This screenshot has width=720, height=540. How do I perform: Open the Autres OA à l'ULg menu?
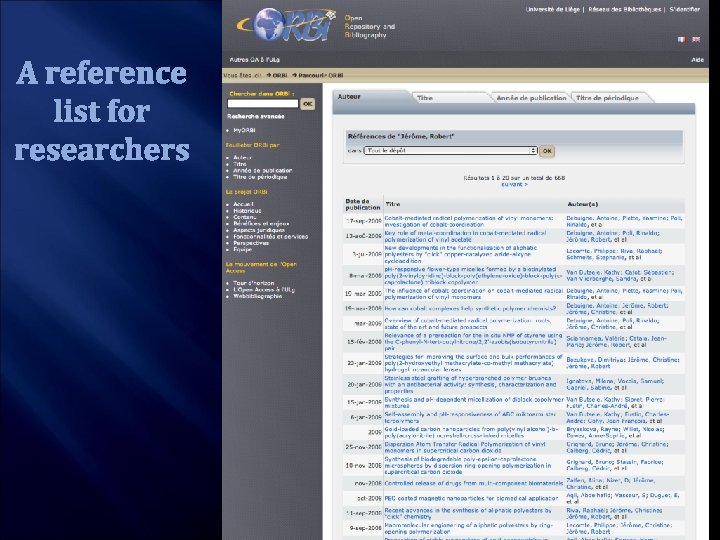coord(254,60)
